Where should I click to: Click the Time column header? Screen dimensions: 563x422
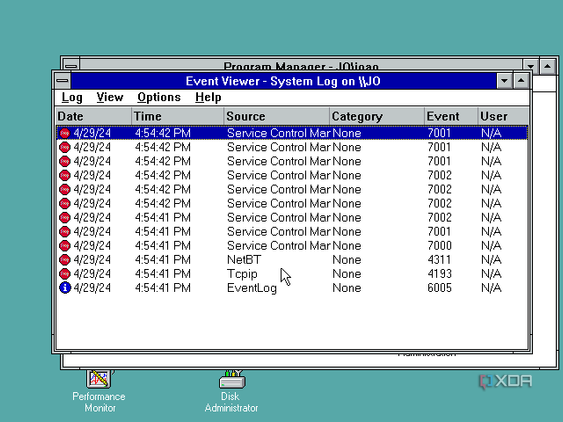tap(178, 116)
